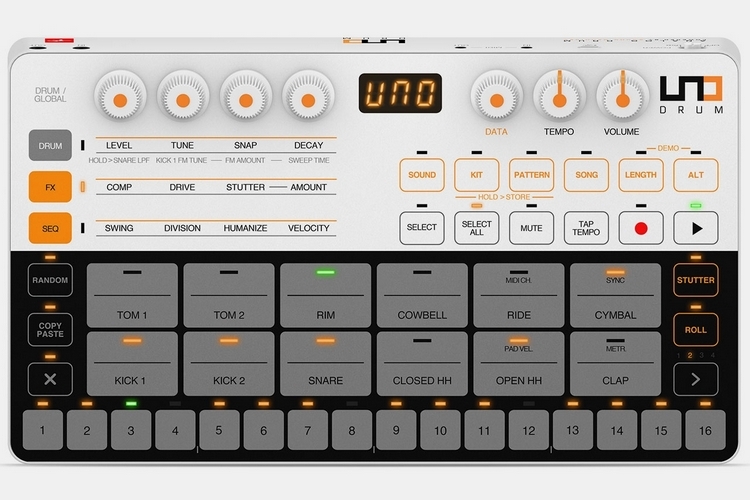Click the knob above SNAP
Screen dimensions: 750x500
245,96
